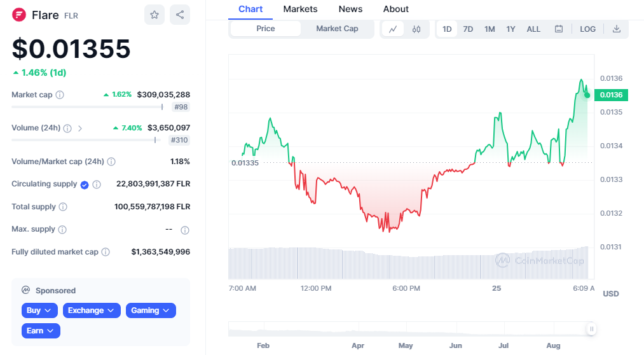Open Max. supply label info icon
This screenshot has height=355, width=644.
pos(62,229)
